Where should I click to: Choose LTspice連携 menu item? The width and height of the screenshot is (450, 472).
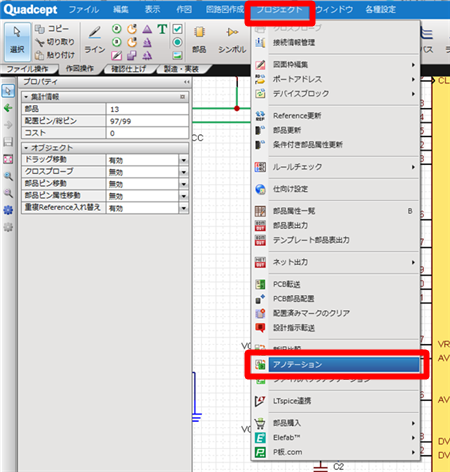pyautogui.click(x=336, y=401)
